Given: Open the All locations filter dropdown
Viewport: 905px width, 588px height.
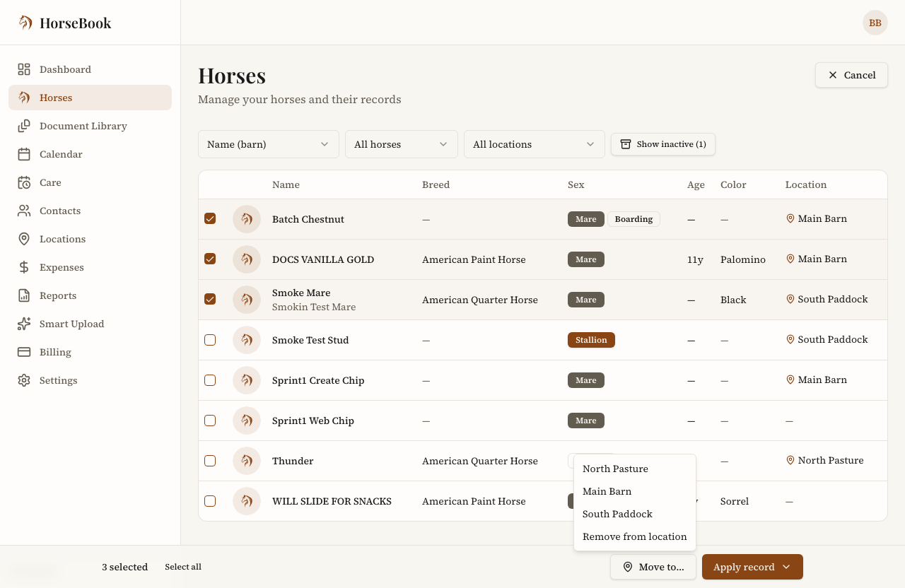Looking at the screenshot, I should tap(535, 144).
